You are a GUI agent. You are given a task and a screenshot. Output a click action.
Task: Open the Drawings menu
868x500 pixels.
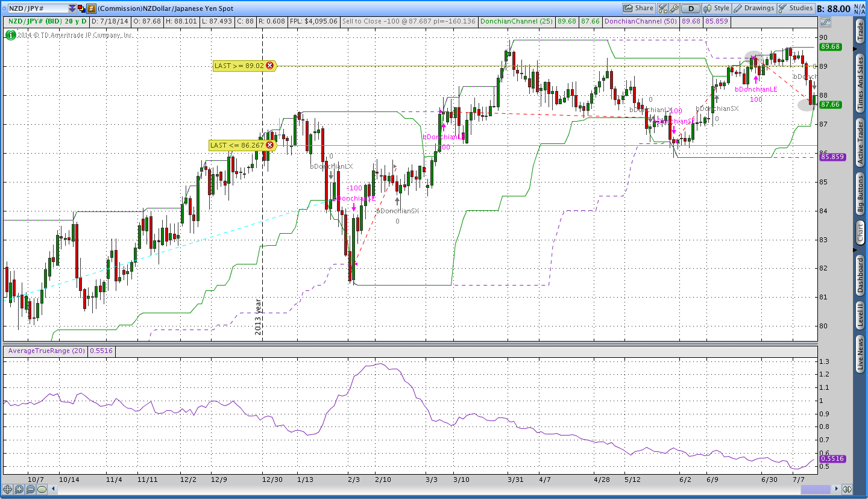pyautogui.click(x=753, y=8)
